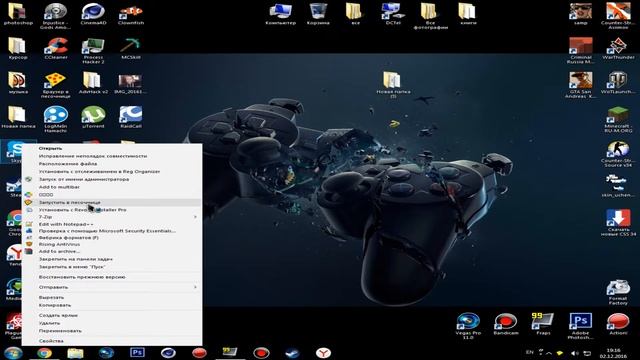This screenshot has height=360, width=640.
Task: Open Steam icon on the taskbar
Action: [292, 353]
